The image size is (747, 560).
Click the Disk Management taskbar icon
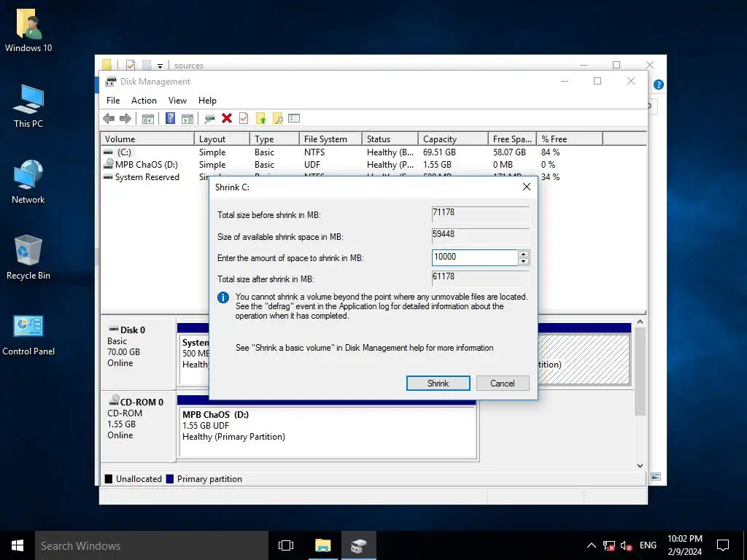coord(359,545)
